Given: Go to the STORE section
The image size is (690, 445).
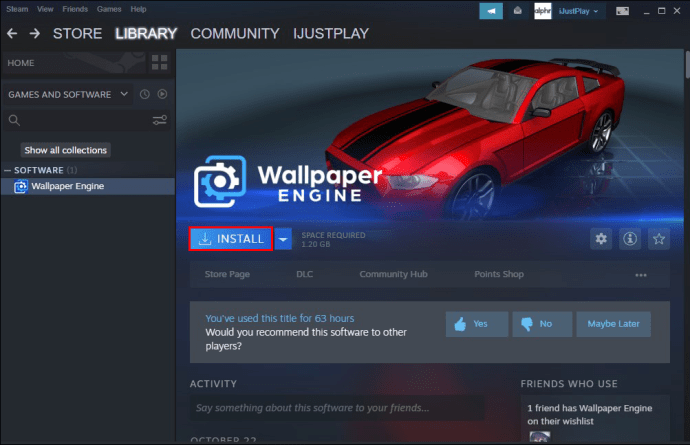Looking at the screenshot, I should pyautogui.click(x=77, y=33).
